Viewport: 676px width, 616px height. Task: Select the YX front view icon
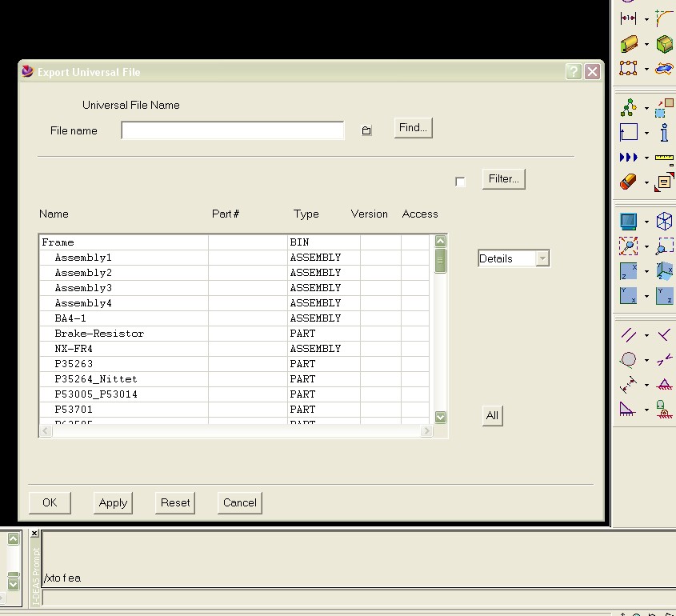point(629,296)
